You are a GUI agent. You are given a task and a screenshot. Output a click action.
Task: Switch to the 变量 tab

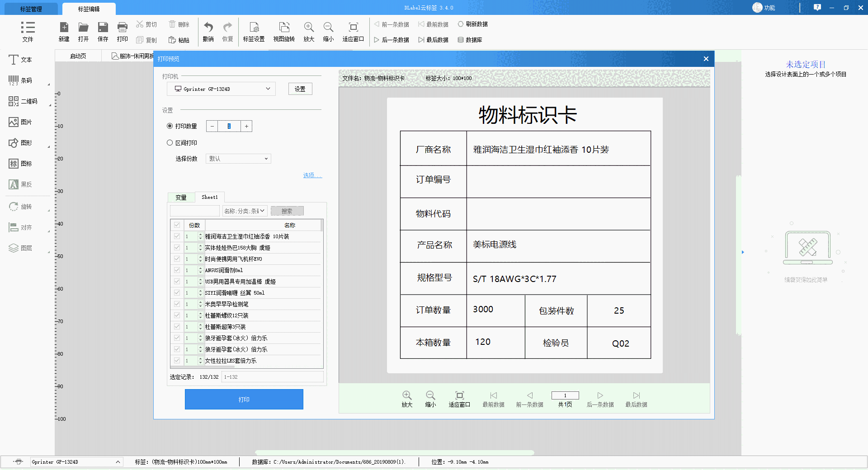pos(181,197)
